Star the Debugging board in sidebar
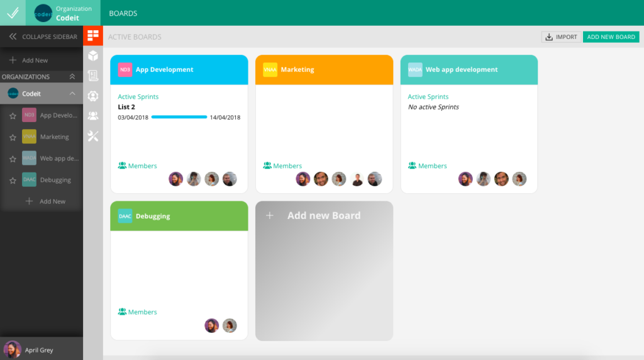This screenshot has height=360, width=644. coord(12,180)
